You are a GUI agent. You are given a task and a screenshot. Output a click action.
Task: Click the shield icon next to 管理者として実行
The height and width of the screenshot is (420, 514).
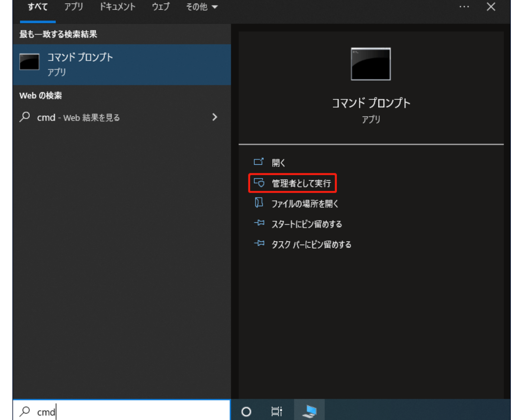coord(259,183)
